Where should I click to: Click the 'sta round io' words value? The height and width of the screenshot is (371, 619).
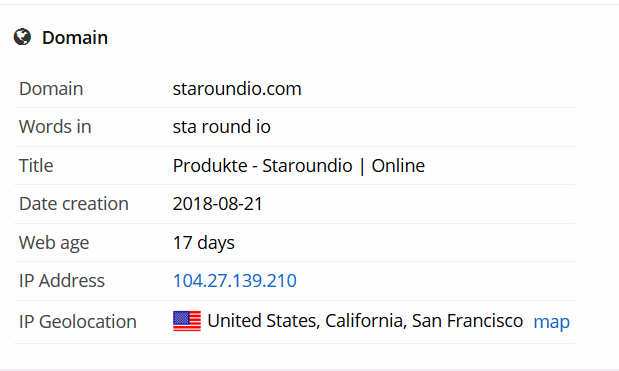[221, 127]
